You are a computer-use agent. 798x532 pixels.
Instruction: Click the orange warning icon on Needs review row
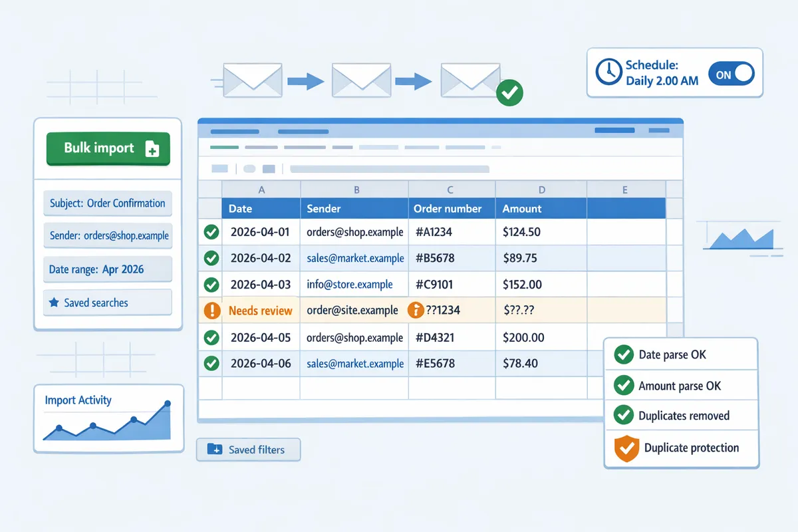tap(211, 311)
